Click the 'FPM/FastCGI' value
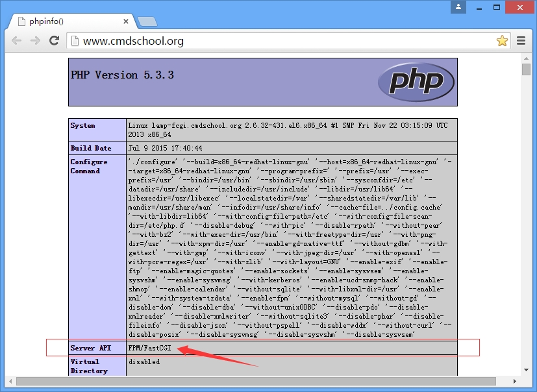The height and width of the screenshot is (392, 537). pyautogui.click(x=149, y=348)
